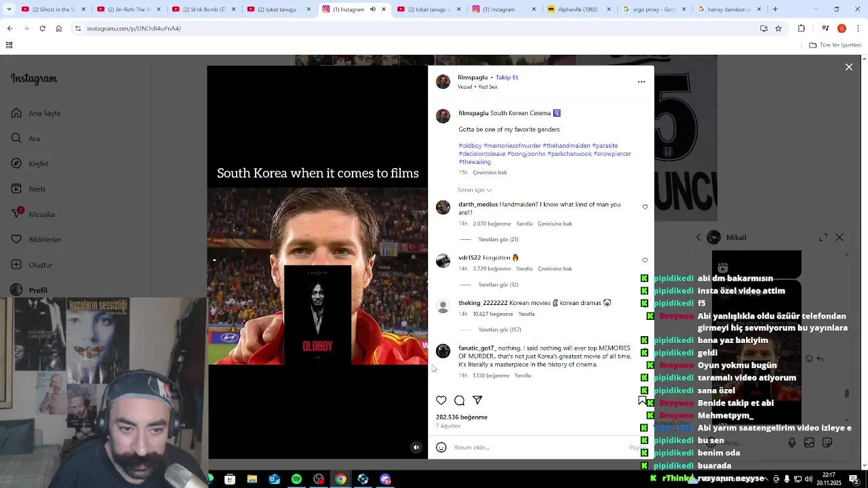Open 282.536 beğenme likes list
The width and height of the screenshot is (868, 488).
click(x=462, y=417)
